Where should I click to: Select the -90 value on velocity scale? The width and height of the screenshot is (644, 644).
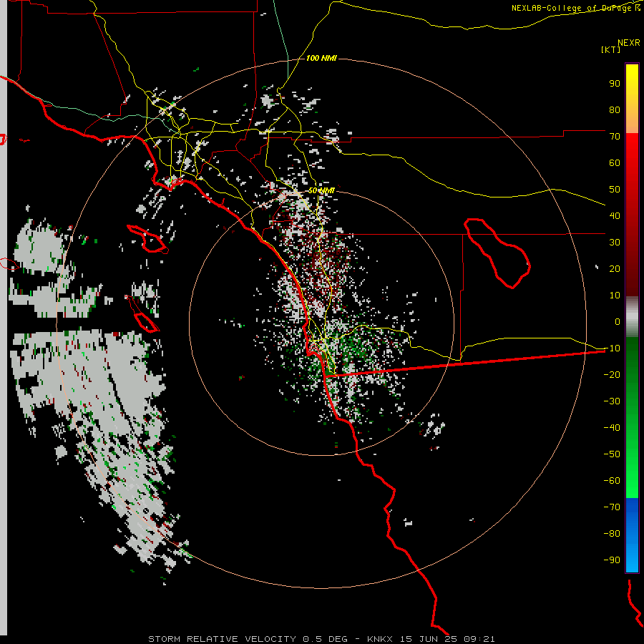[612, 560]
